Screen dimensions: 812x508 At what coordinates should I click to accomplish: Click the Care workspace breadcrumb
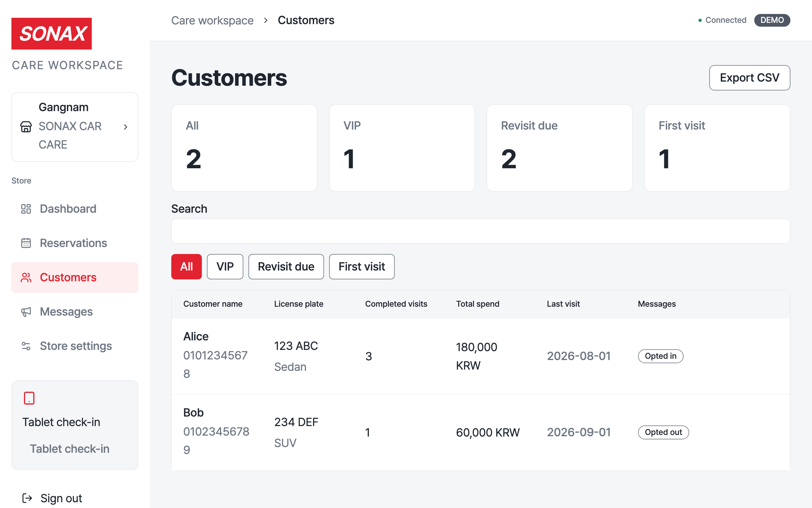click(x=212, y=20)
